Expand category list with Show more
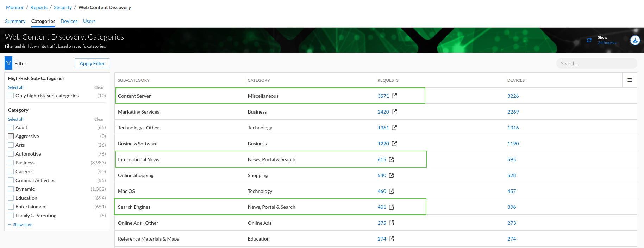Image resolution: width=644 pixels, height=248 pixels. 22,225
